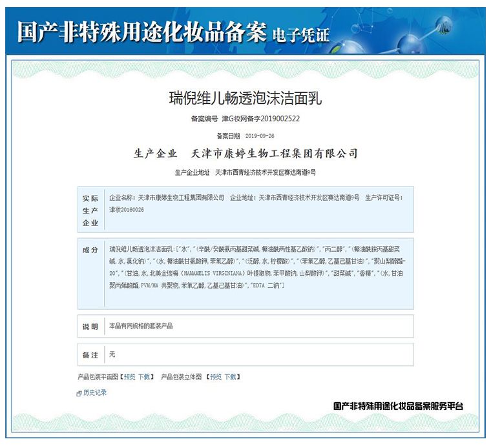Click the history record icon beside 历史记录
The height and width of the screenshot is (448, 491).
coord(79,394)
